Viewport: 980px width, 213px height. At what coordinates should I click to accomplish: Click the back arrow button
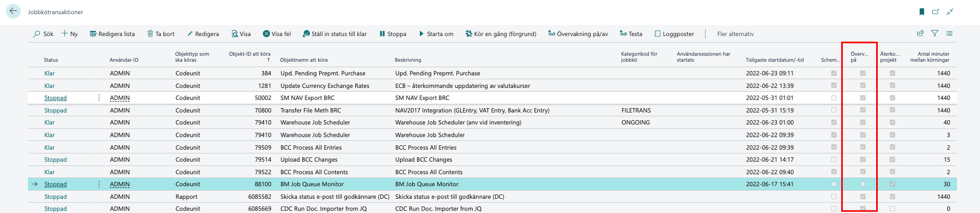tap(13, 11)
